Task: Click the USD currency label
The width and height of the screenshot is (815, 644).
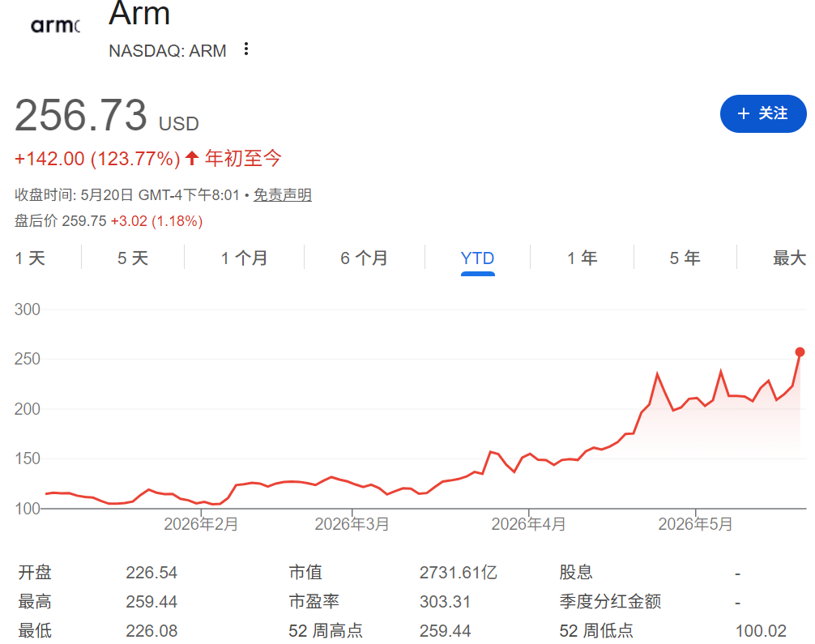Action: tap(179, 124)
